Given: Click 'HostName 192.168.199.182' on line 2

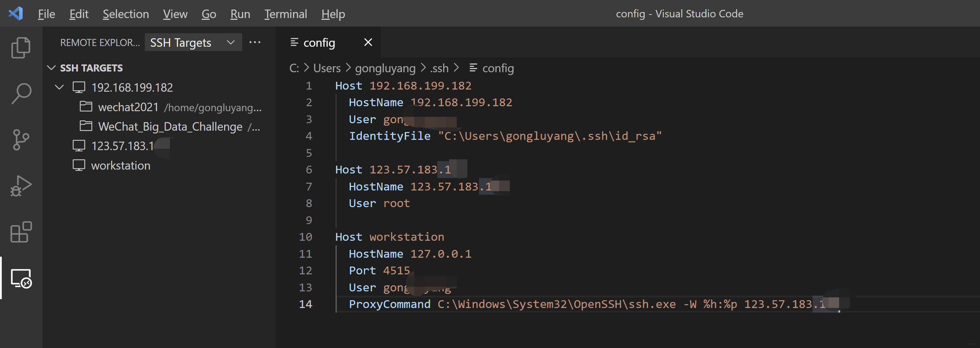Looking at the screenshot, I should coord(431,102).
